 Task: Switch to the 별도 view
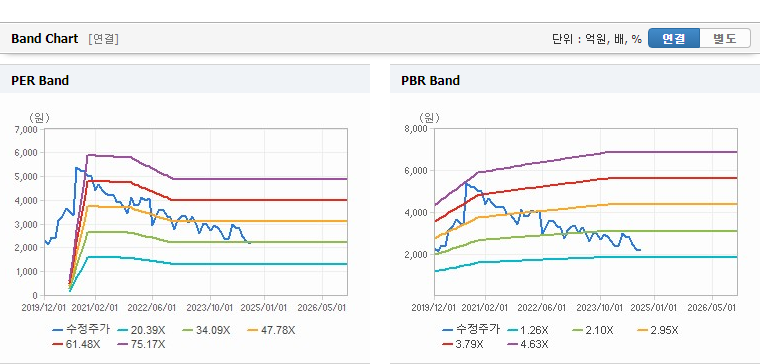coord(725,39)
